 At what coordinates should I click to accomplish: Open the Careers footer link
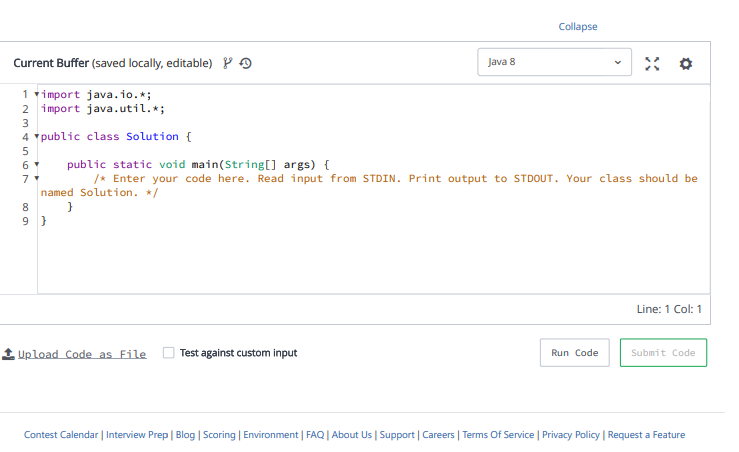[438, 435]
